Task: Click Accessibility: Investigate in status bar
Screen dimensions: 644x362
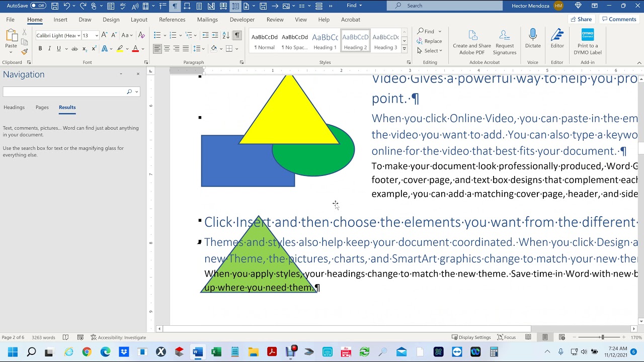Action: [118, 337]
